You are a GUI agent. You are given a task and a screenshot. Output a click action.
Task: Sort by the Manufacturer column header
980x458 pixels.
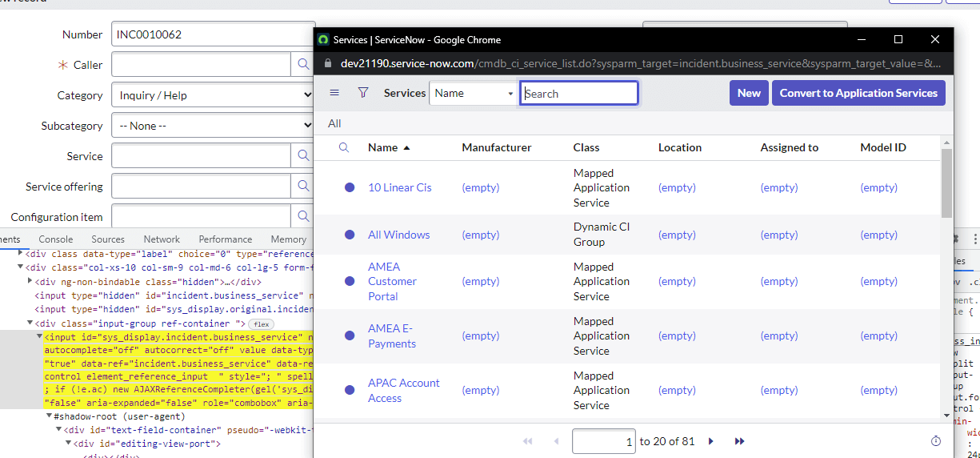pyautogui.click(x=497, y=147)
